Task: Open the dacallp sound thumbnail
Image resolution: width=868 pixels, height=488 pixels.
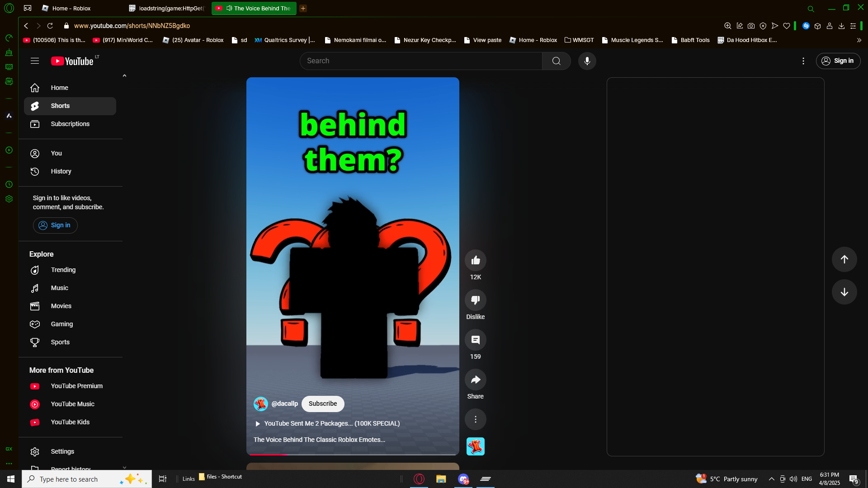Action: pyautogui.click(x=475, y=446)
